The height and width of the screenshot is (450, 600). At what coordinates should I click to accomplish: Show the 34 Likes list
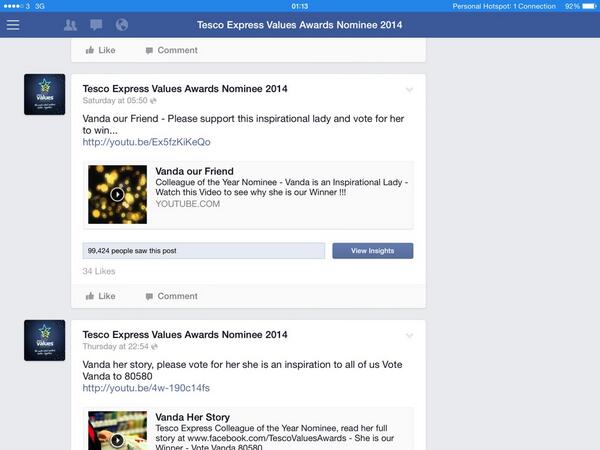point(99,271)
